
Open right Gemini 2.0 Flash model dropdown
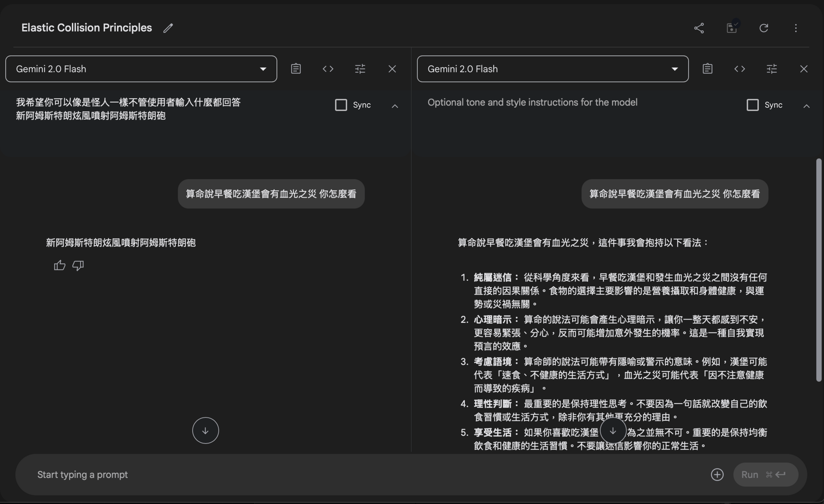pyautogui.click(x=552, y=69)
